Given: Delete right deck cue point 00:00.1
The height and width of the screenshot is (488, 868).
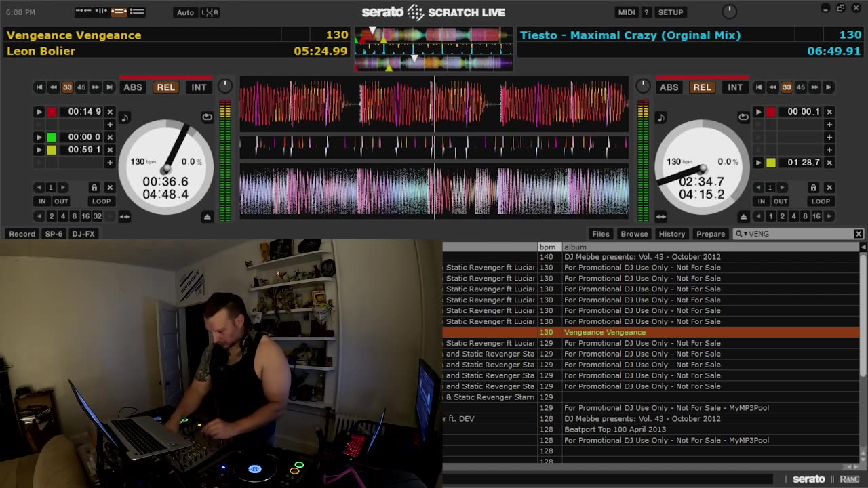Looking at the screenshot, I should pos(829,112).
